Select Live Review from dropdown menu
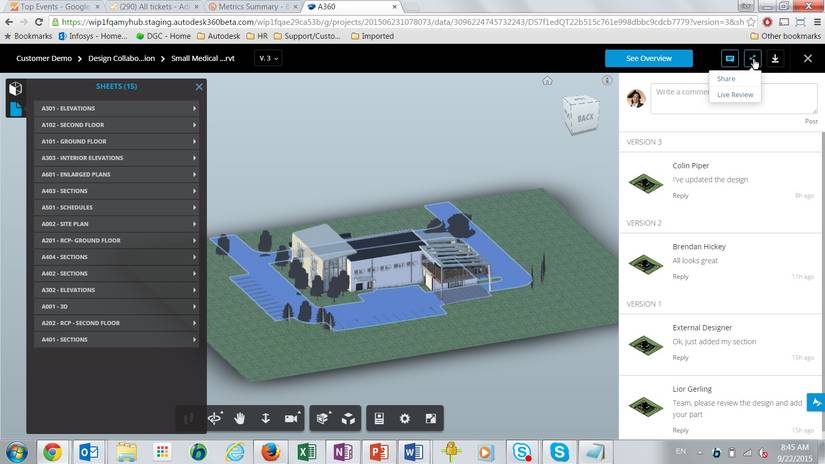This screenshot has width=825, height=464. click(x=735, y=95)
